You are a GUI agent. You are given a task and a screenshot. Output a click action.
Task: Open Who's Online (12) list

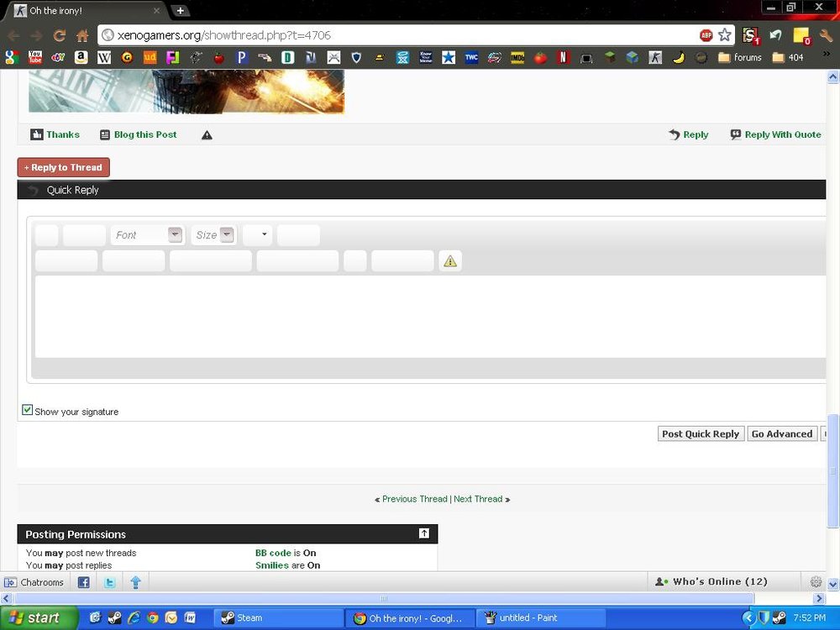pos(713,582)
